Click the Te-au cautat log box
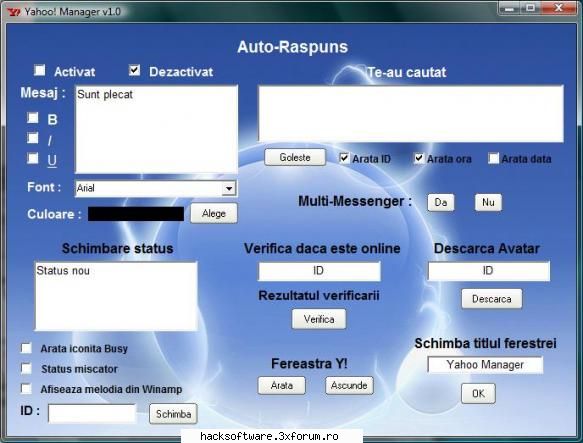 click(x=411, y=114)
